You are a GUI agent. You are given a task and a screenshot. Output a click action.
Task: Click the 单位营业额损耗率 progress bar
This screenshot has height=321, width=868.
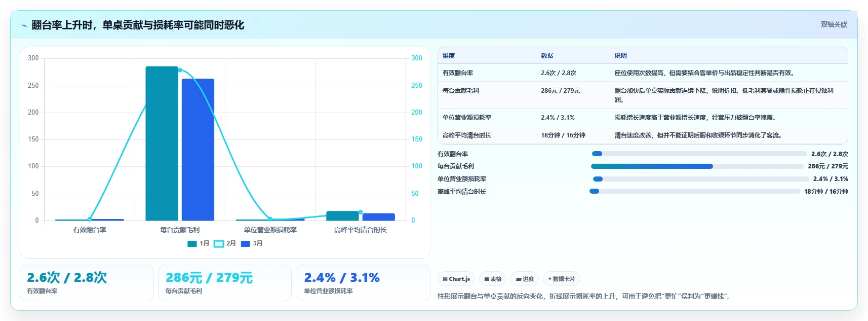coord(701,179)
